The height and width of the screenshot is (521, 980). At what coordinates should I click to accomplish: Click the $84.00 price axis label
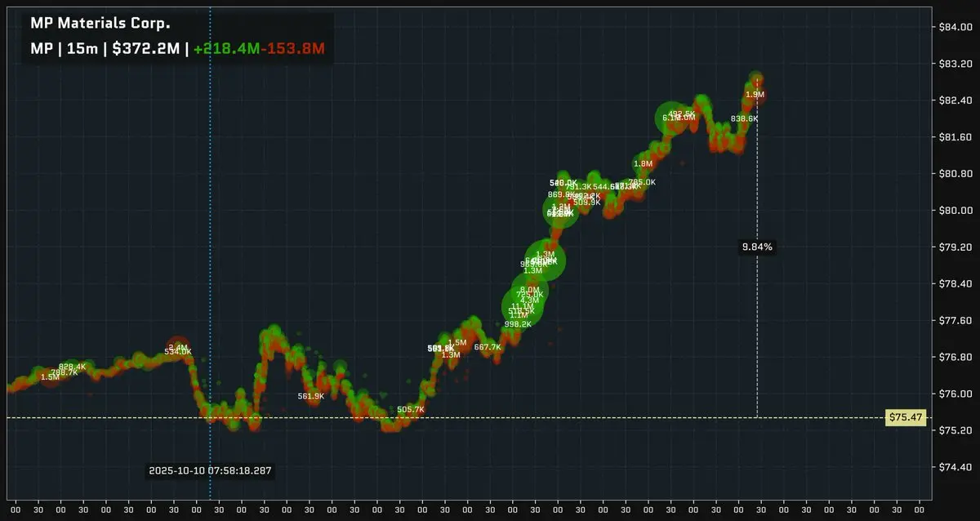pyautogui.click(x=954, y=27)
